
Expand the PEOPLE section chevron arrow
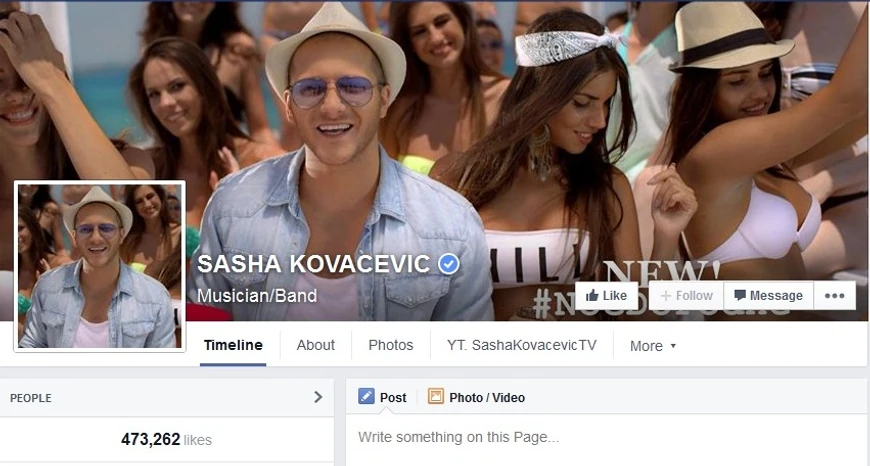coord(318,397)
